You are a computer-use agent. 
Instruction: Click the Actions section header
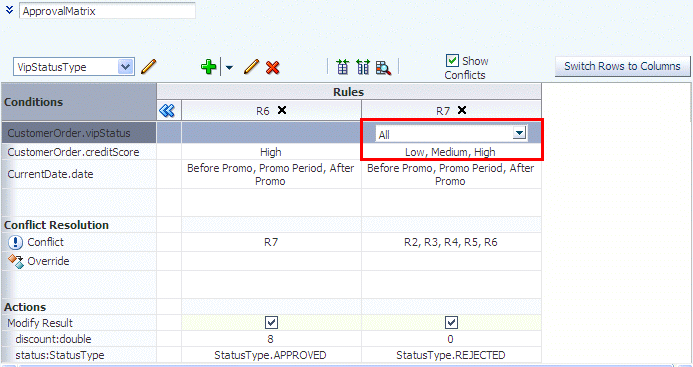[x=25, y=307]
